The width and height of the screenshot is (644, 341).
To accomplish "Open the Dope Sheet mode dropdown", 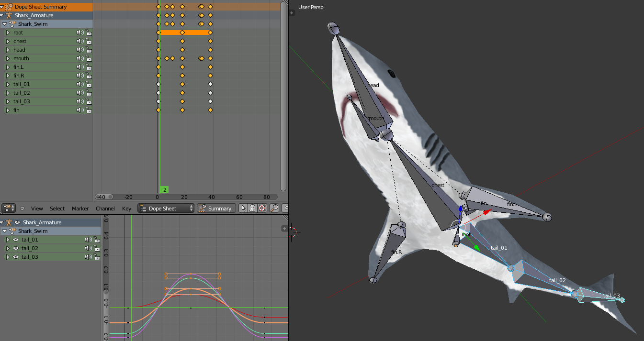I will tap(166, 208).
